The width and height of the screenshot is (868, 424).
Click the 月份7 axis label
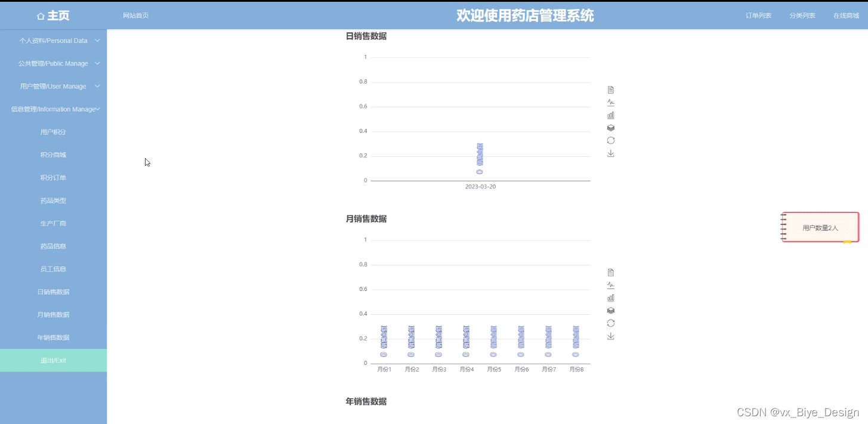[x=549, y=370]
